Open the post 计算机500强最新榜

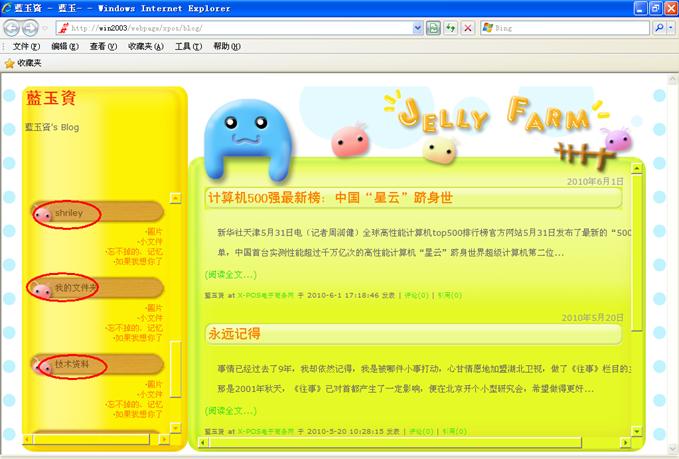(329, 198)
